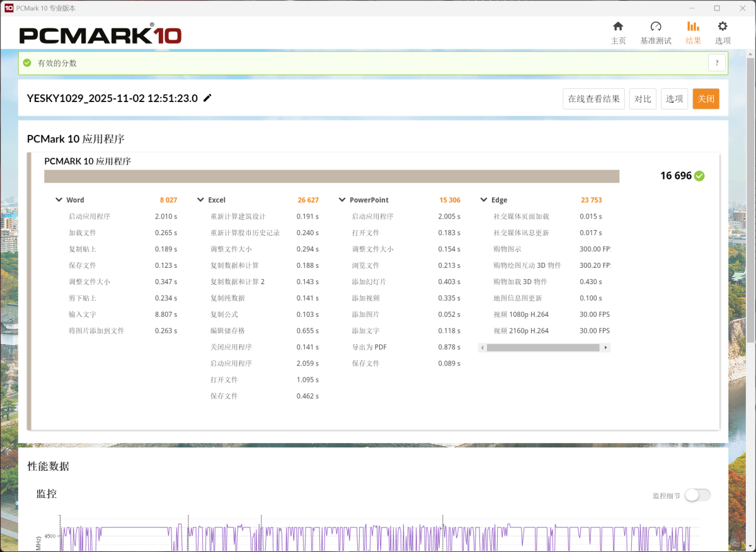Screen dimensions: 756x552
Task: Click the Home house icon
Action: pyautogui.click(x=618, y=26)
